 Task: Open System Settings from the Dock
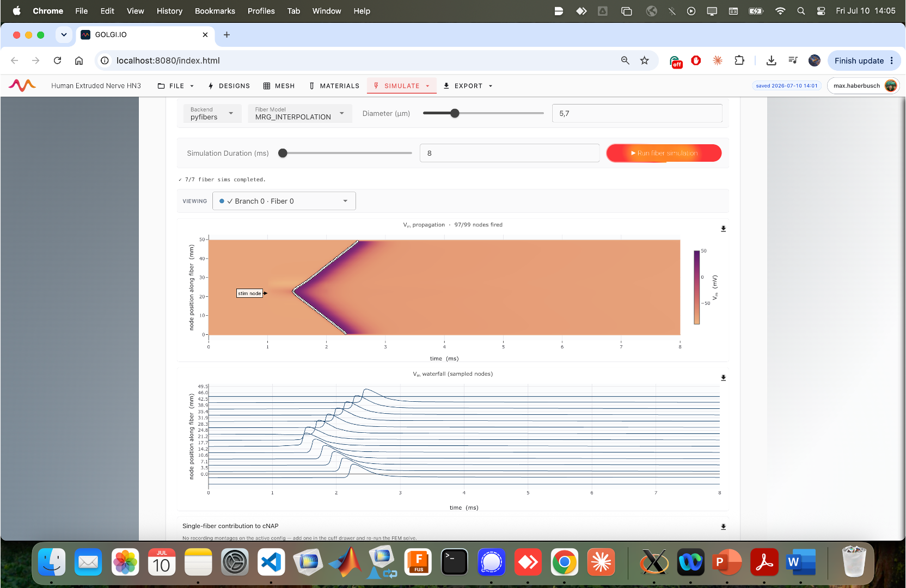click(x=235, y=562)
